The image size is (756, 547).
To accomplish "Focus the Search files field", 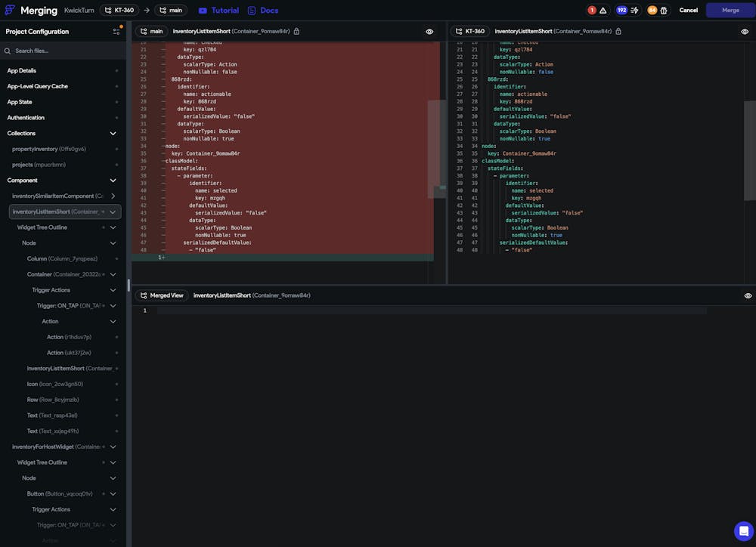I will (x=64, y=51).
